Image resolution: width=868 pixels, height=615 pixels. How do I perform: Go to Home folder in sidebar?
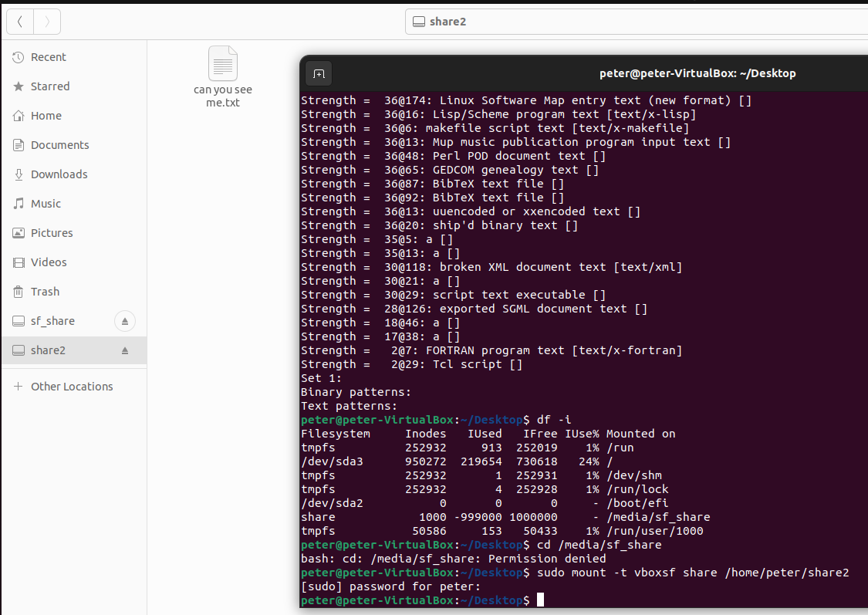(74, 116)
